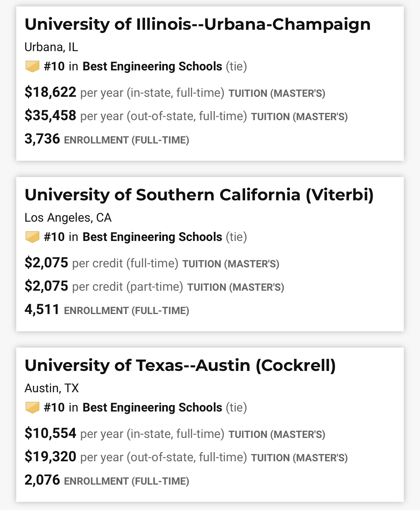Click Best Engineering Schools link under Urbana, IL

(x=152, y=66)
